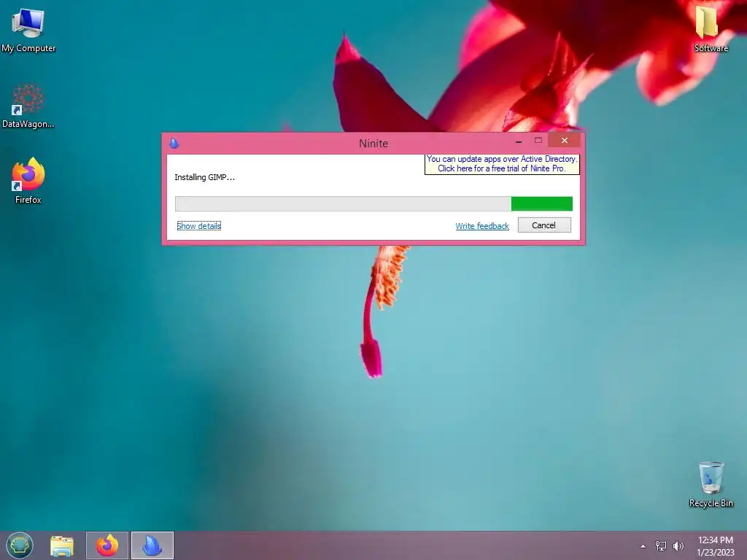Switch to Firefox in the taskbar
747x560 pixels.
click(107, 545)
